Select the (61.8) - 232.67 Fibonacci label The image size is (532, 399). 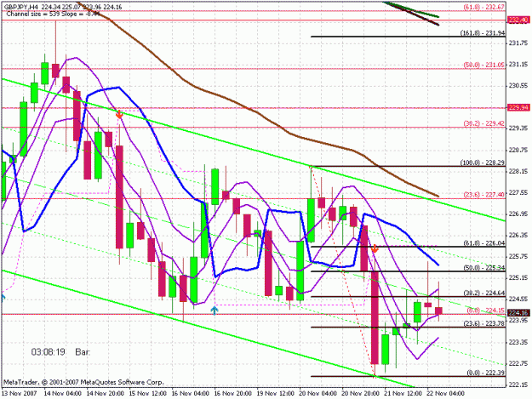point(483,7)
